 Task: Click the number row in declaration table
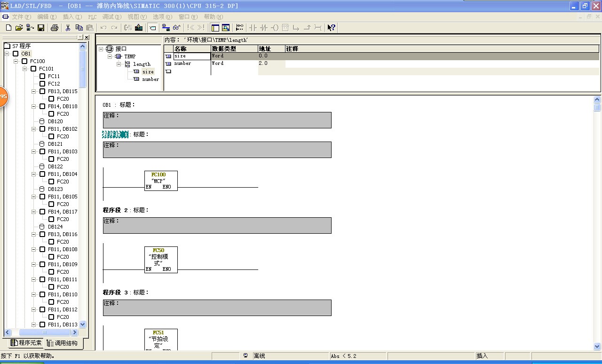[382, 63]
